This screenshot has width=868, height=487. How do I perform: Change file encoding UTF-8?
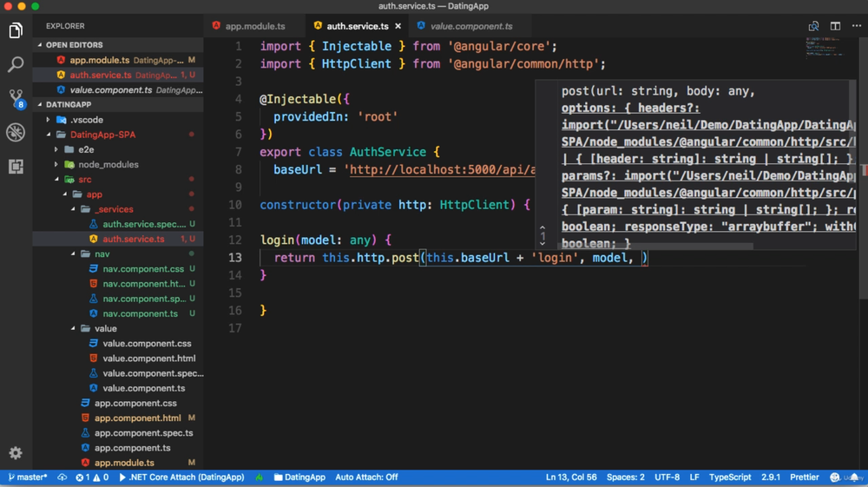pos(667,477)
